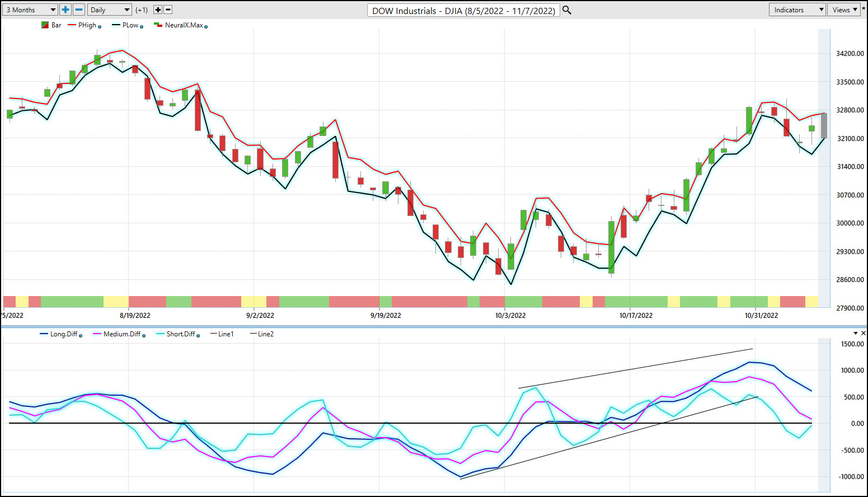Close the lower indicator panel
The image size is (868, 497).
(864, 333)
